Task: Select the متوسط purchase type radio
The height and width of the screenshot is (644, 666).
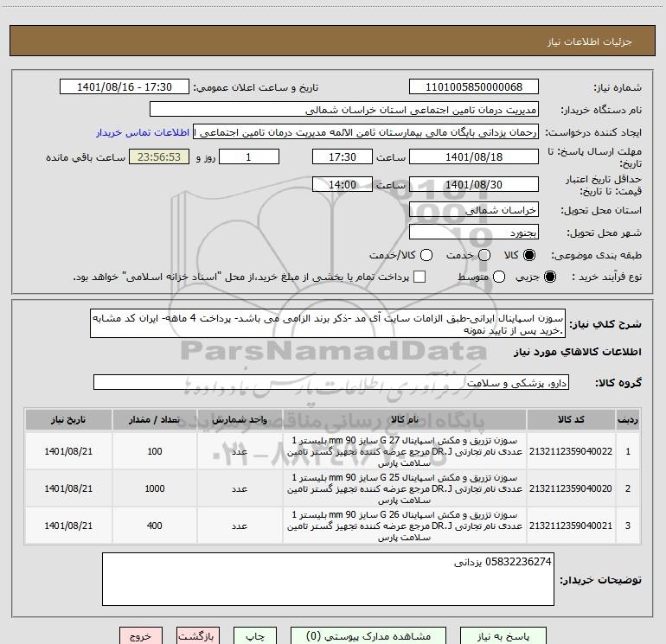Action: [499, 277]
